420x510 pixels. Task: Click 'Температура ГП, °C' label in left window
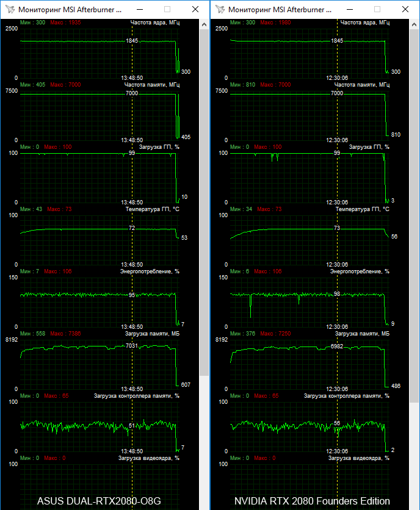pos(153,209)
